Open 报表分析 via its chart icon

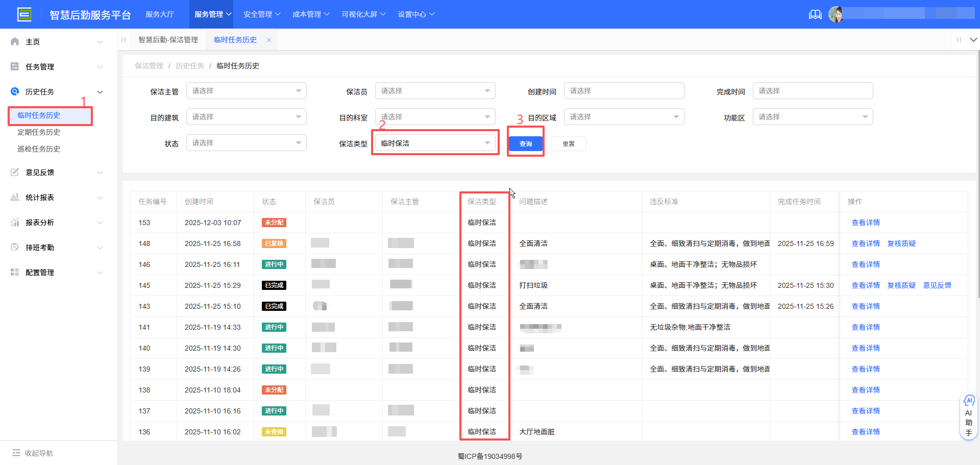pyautogui.click(x=14, y=222)
